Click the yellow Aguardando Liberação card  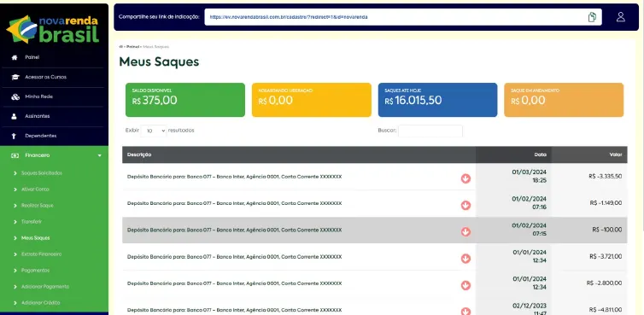(x=311, y=100)
